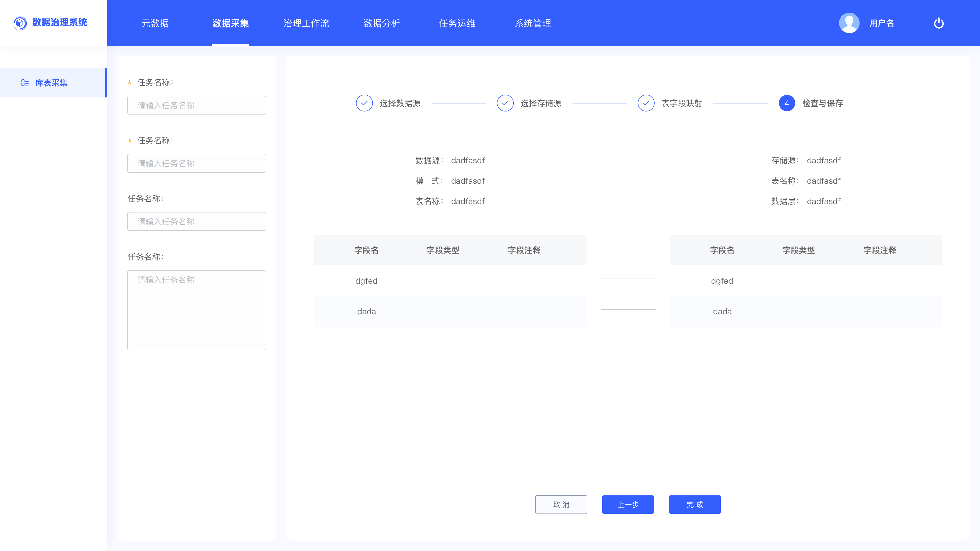Click the step 4 number circle

pyautogui.click(x=787, y=103)
